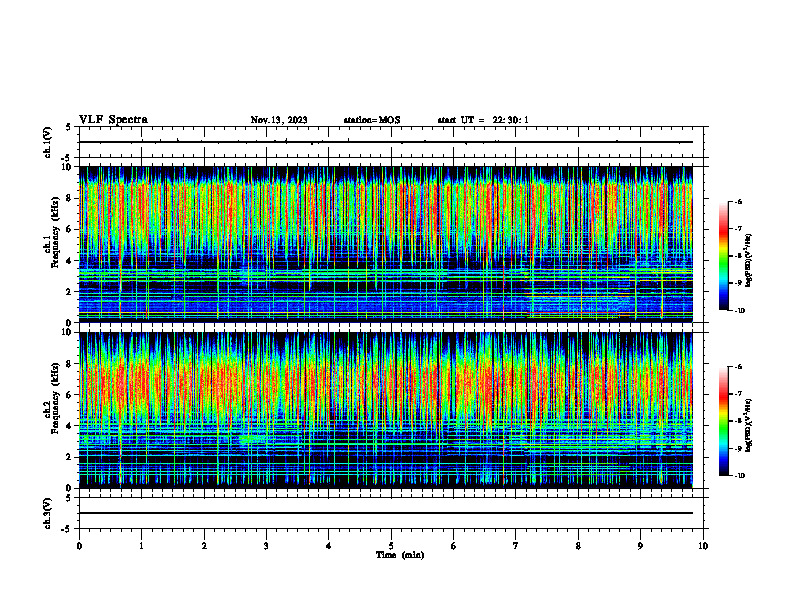The image size is (792, 612).
Task: Click the ch.1 color bar log(PSD) label
Action: 749,261
